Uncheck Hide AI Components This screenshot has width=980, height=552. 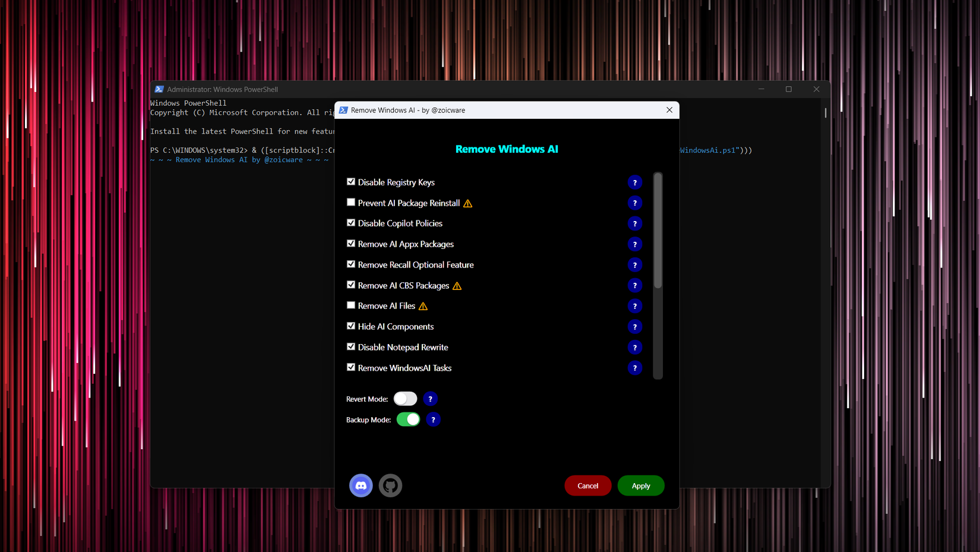(x=351, y=326)
